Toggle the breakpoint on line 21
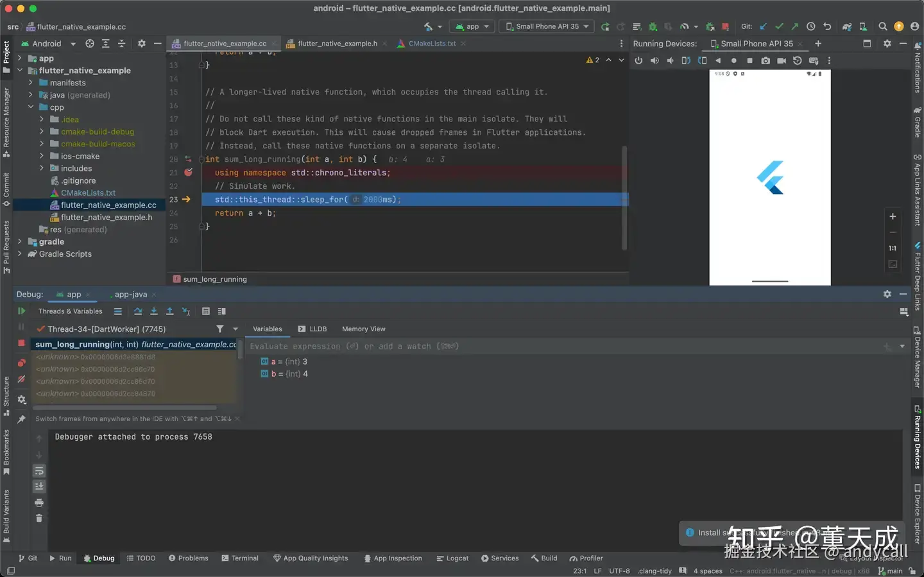This screenshot has width=924, height=577. point(188,173)
